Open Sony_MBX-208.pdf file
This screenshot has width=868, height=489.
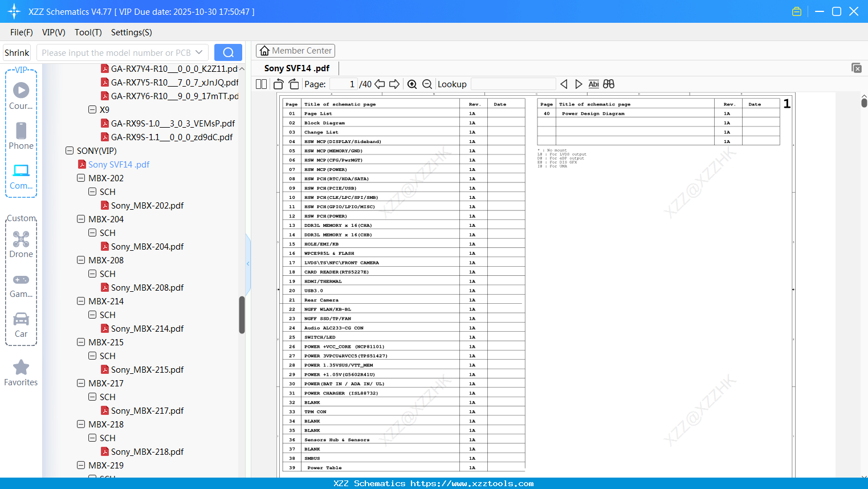(x=147, y=287)
